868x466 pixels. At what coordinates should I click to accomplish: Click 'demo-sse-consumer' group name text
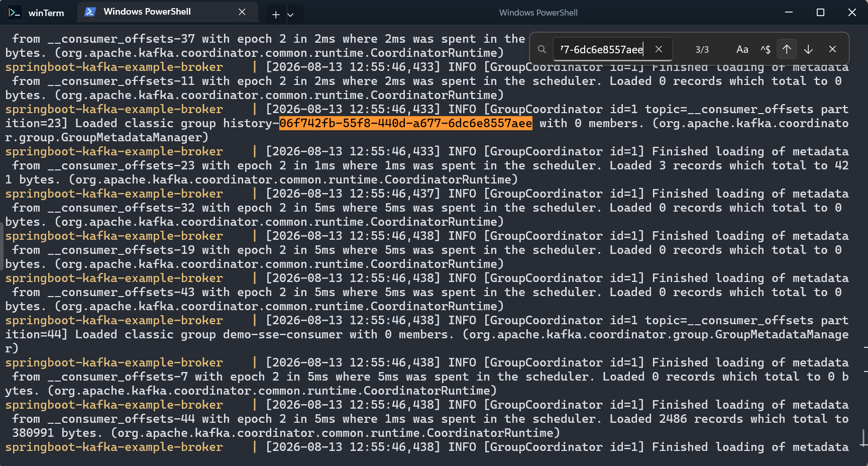[282, 334]
